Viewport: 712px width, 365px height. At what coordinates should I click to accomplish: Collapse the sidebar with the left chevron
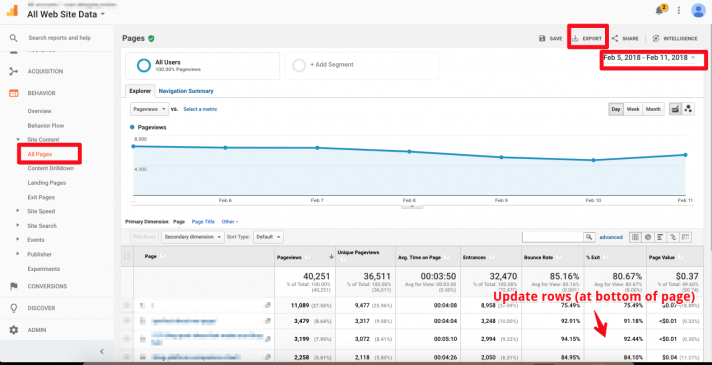(x=102, y=351)
